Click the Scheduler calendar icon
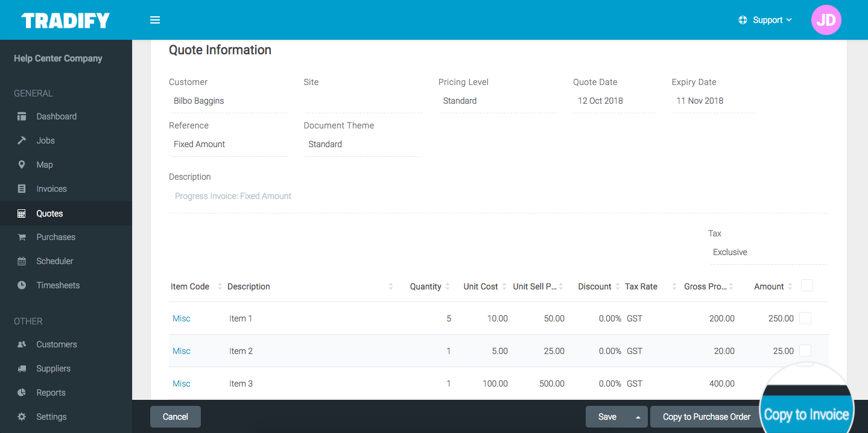 coord(22,261)
